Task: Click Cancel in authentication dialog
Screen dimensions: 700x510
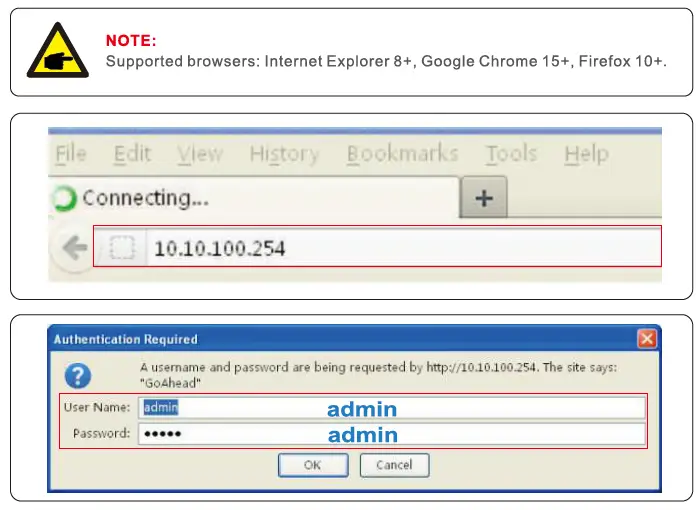Action: (x=394, y=465)
